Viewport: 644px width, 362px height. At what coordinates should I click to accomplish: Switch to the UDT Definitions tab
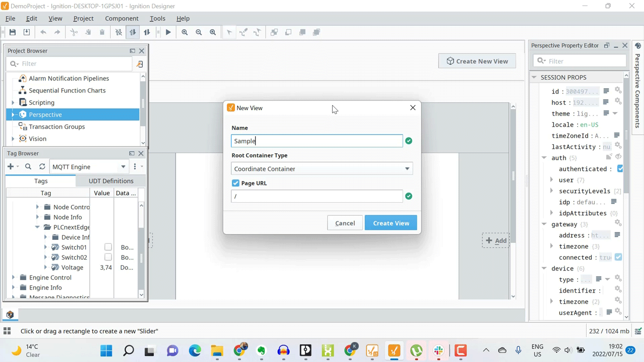(x=111, y=181)
